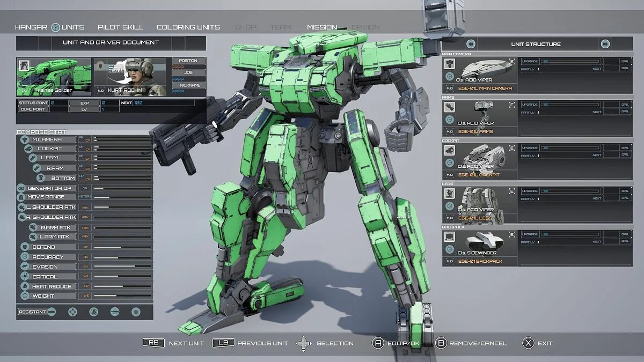Select the Trainee Soilder unit thumbnail
Image resolution: width=644 pixels, height=362 pixels.
tap(54, 76)
